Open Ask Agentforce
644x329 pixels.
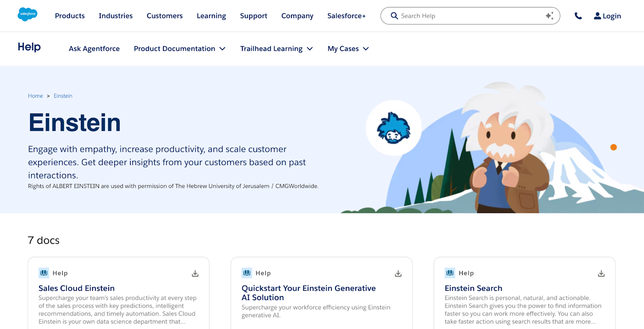pyautogui.click(x=94, y=49)
